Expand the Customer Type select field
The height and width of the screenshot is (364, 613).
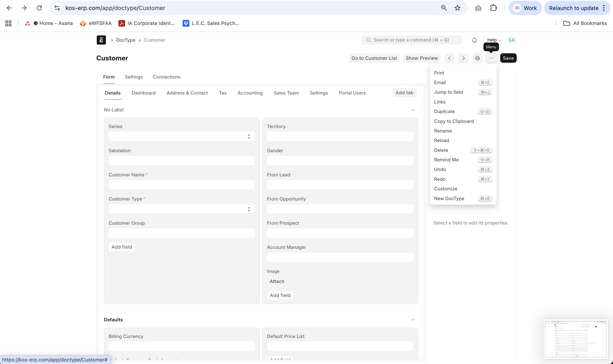point(181,209)
